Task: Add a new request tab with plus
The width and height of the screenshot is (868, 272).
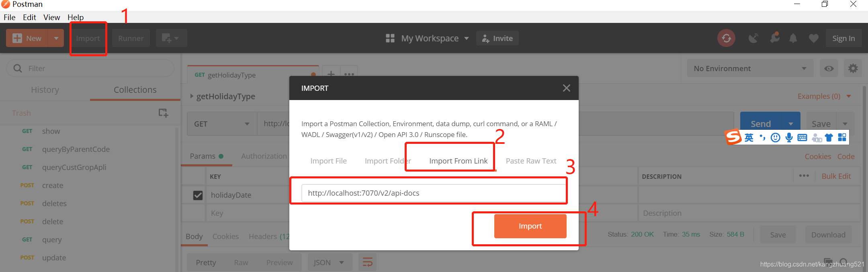Action: [x=331, y=74]
